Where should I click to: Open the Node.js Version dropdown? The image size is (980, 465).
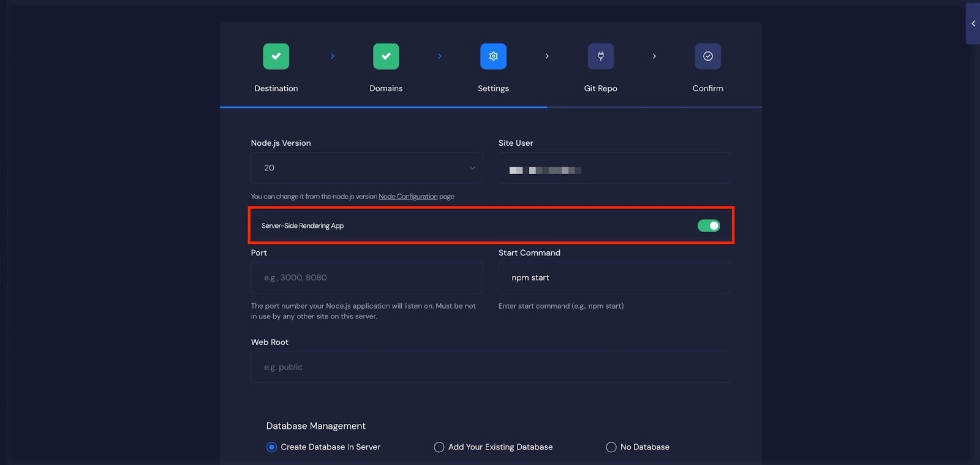[x=366, y=168]
